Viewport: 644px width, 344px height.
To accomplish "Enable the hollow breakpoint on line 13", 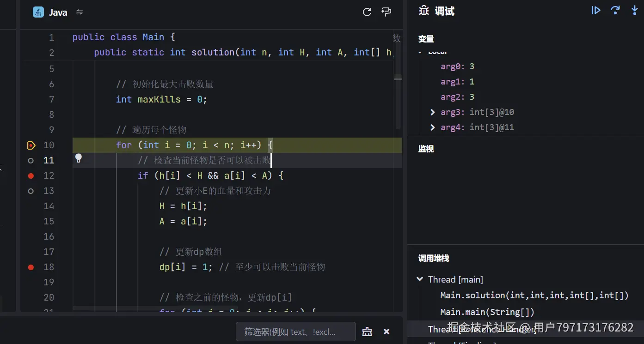I will pyautogui.click(x=31, y=191).
